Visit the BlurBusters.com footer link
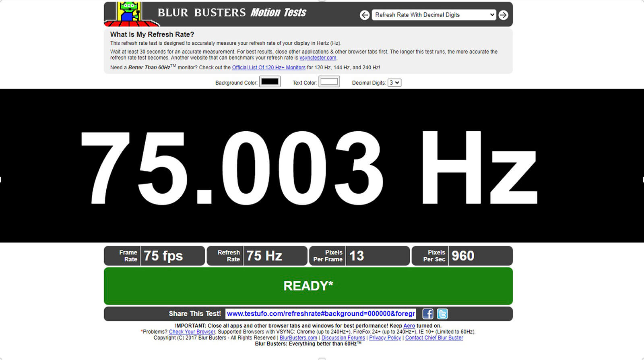644x360 pixels. (x=298, y=338)
